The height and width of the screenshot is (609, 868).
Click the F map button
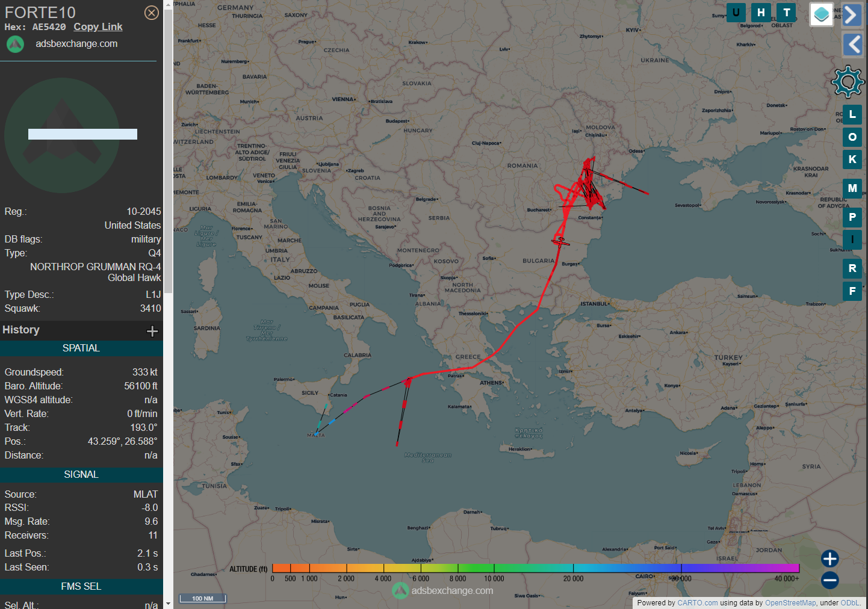click(x=852, y=291)
